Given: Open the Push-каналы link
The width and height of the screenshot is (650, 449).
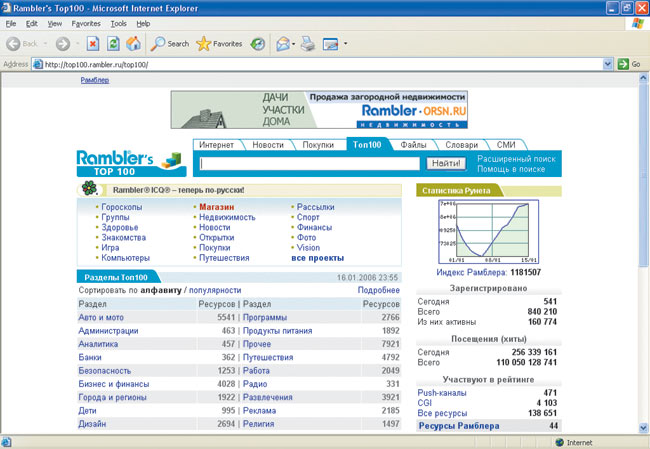Looking at the screenshot, I should pos(442,393).
